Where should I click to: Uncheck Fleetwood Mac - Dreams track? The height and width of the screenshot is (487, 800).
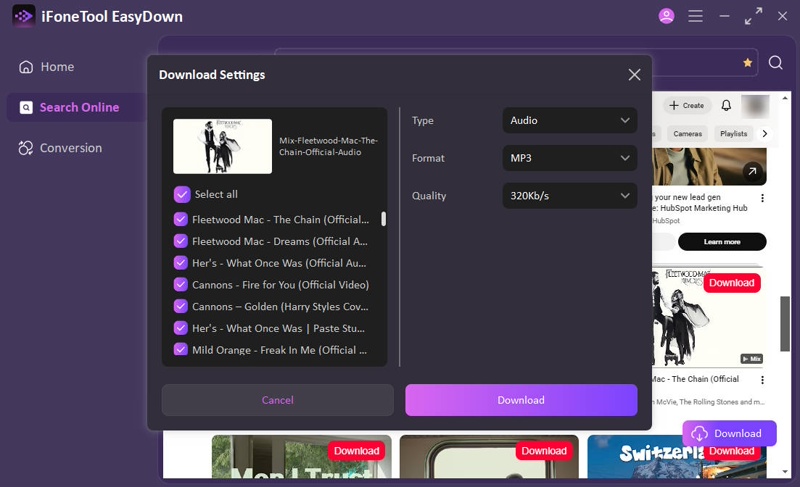[x=181, y=241]
